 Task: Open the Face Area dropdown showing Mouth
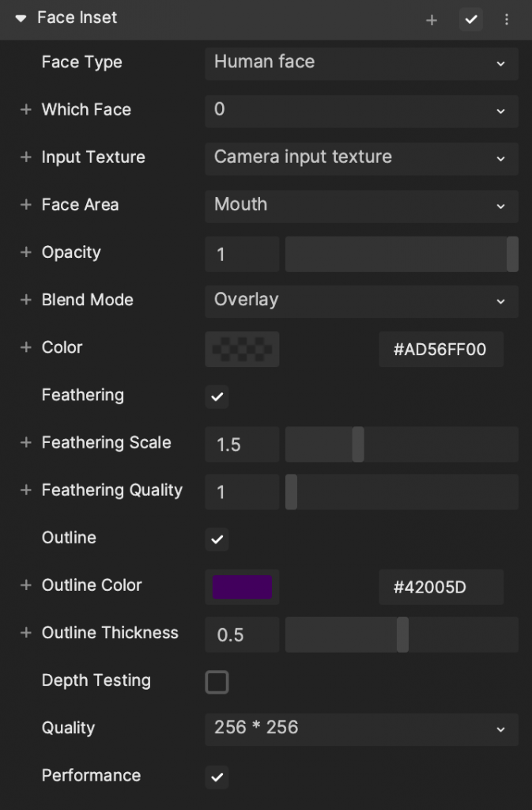click(361, 206)
